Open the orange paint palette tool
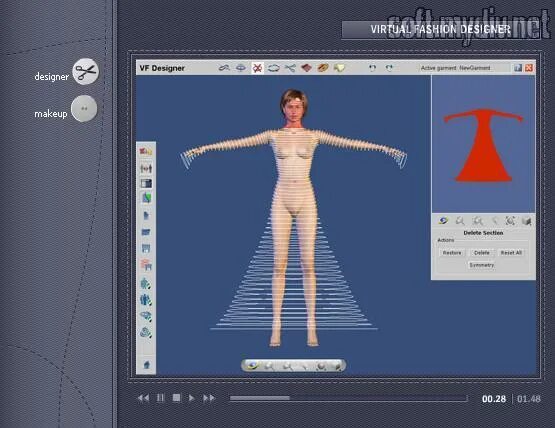Screen dimensions: 555x428 coord(322,68)
